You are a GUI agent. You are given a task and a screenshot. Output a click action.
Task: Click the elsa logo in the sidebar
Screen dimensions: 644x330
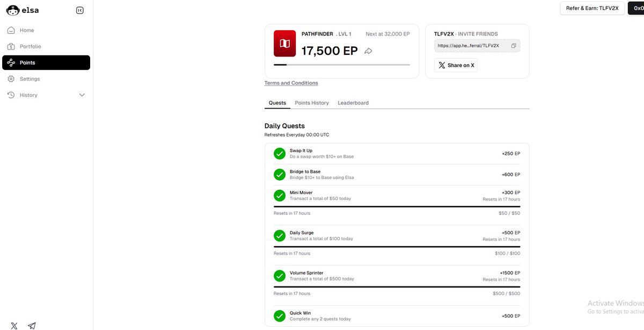pos(23,10)
